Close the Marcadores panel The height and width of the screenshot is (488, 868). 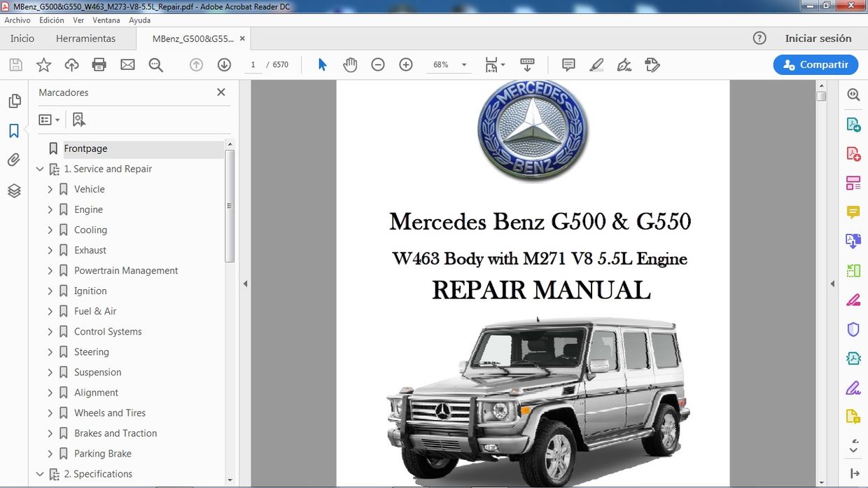tap(220, 92)
